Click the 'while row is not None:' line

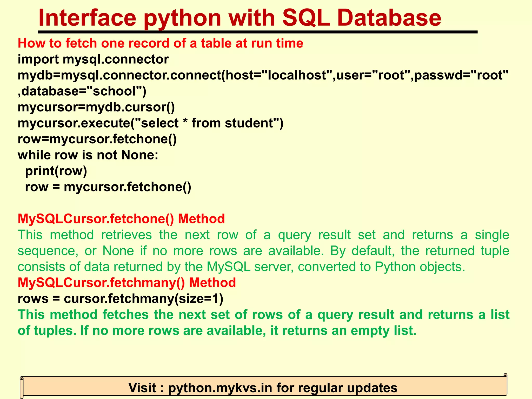tap(88, 155)
